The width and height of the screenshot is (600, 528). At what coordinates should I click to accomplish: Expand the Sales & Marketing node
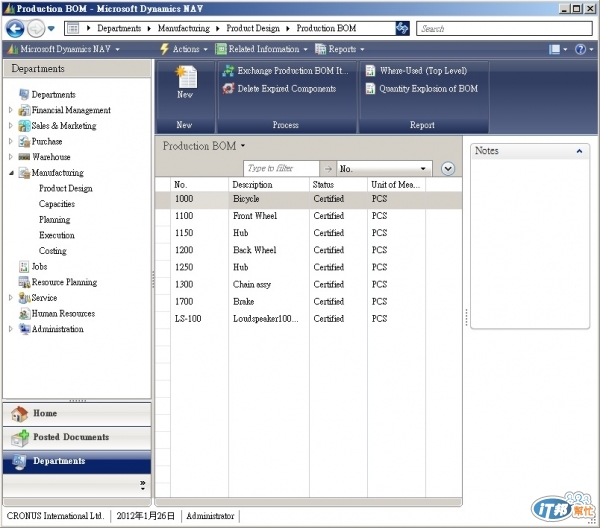pyautogui.click(x=11, y=125)
